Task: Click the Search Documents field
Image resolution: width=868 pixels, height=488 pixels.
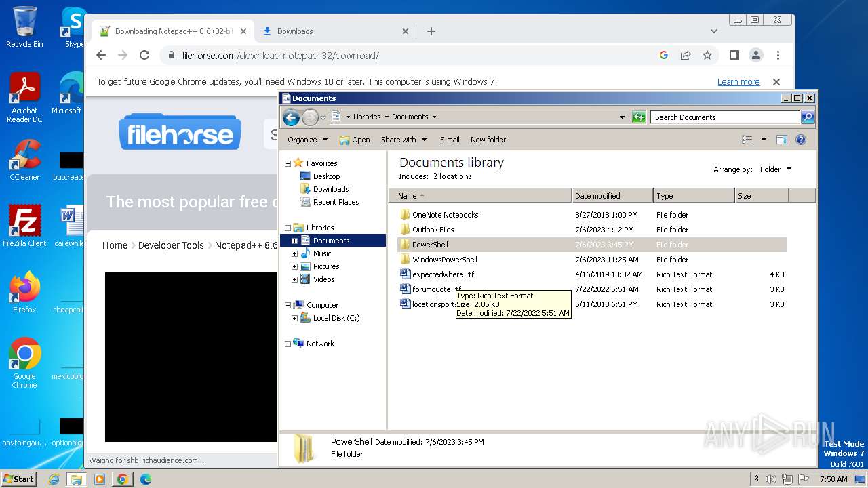Action: click(725, 117)
